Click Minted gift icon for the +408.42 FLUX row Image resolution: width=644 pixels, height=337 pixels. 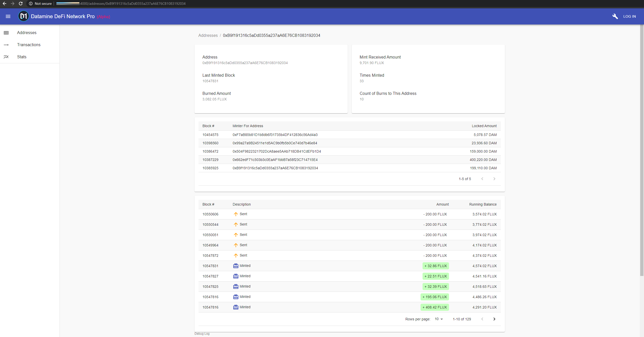click(236, 307)
